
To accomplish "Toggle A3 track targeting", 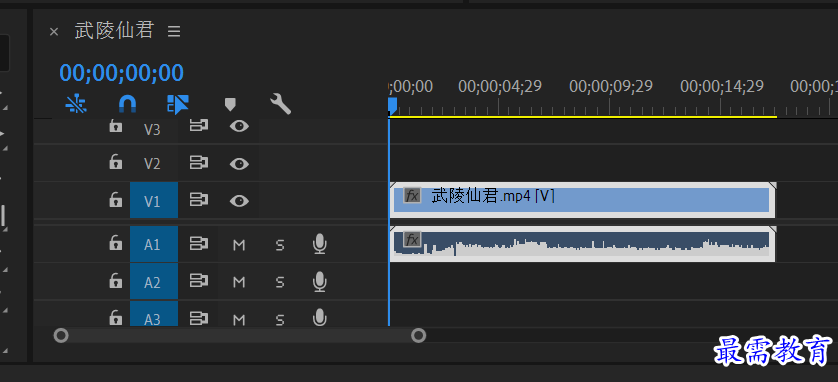I will [153, 314].
